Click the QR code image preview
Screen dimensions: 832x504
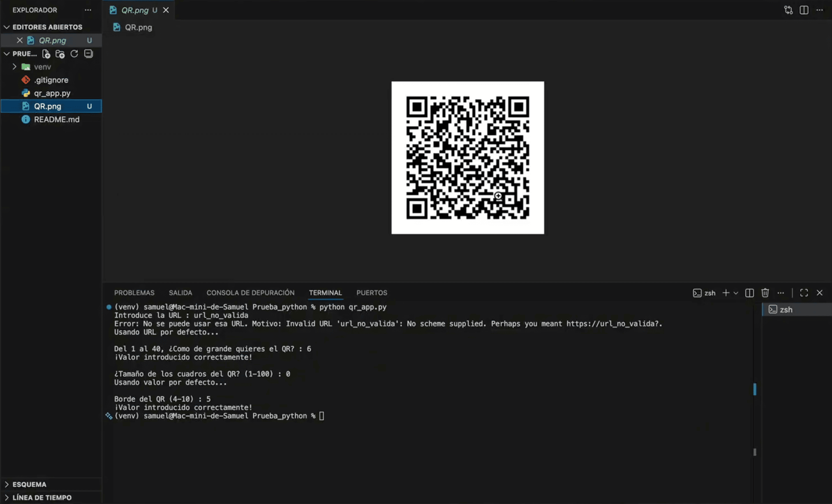pos(467,158)
